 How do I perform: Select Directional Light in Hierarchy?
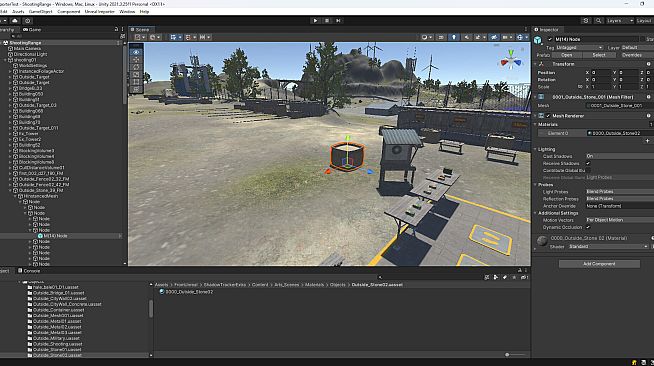pos(30,54)
